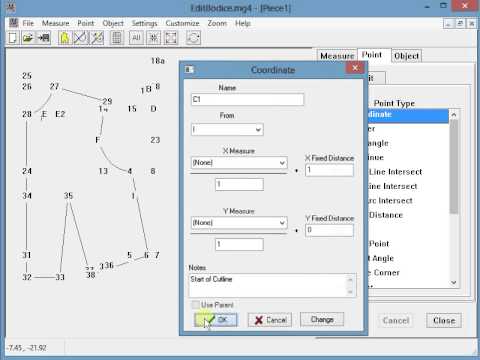Click the grid table toolbar icon
The height and width of the screenshot is (360, 480).
pos(117,38)
